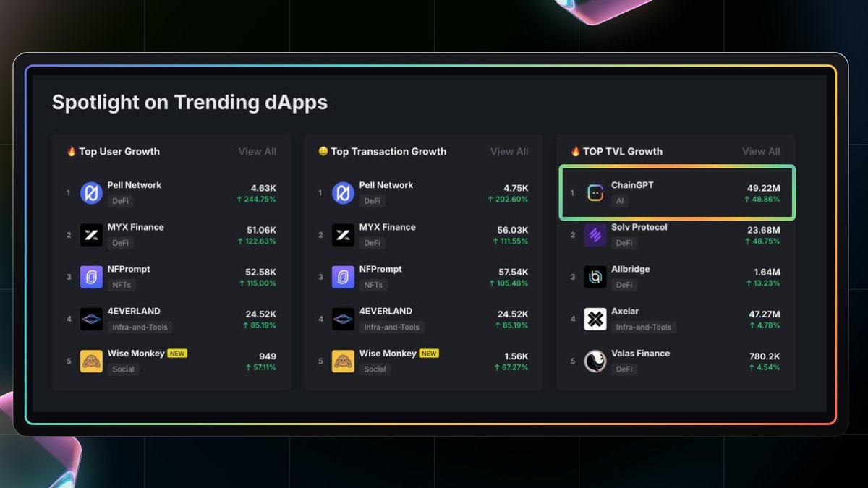
Task: Open MYX Finance name in Top Transaction Growth
Action: 388,227
